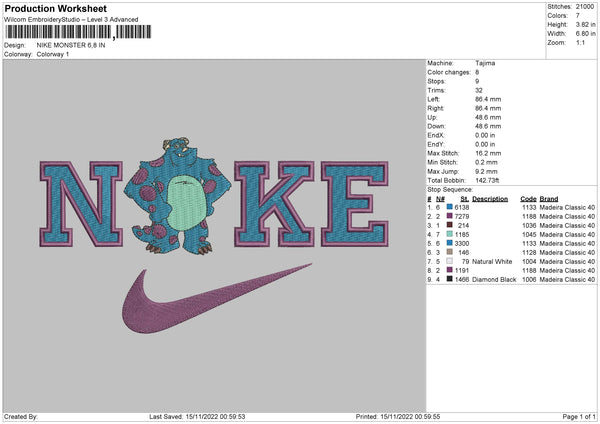
Task: Click the 'Brand' column header
Action: pyautogui.click(x=549, y=199)
